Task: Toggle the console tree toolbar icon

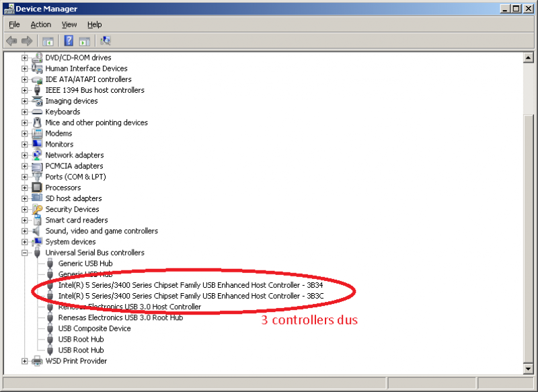Action: tap(48, 41)
